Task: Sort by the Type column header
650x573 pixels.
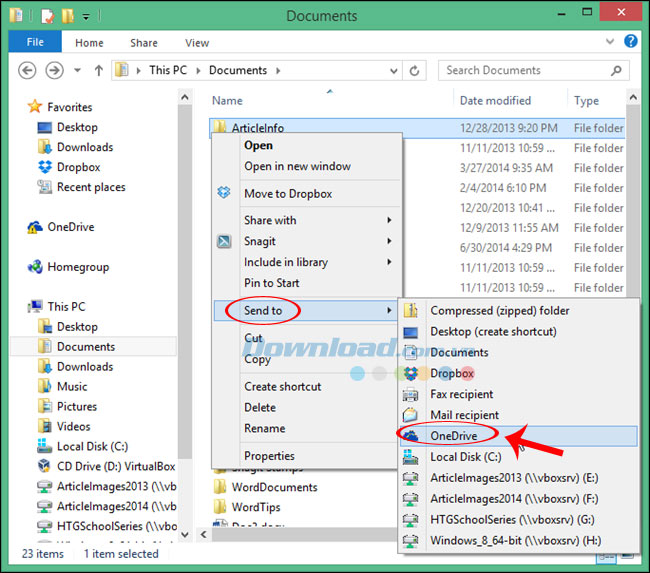Action: 586,101
